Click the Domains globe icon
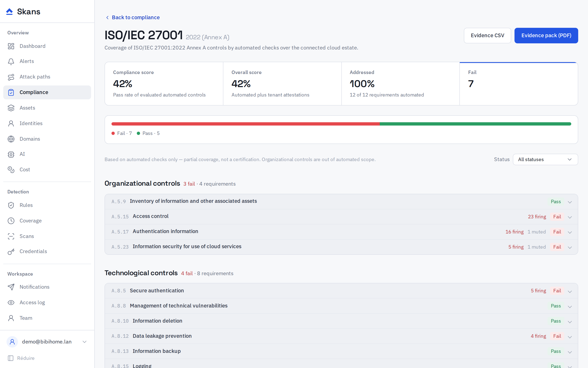 (x=11, y=139)
